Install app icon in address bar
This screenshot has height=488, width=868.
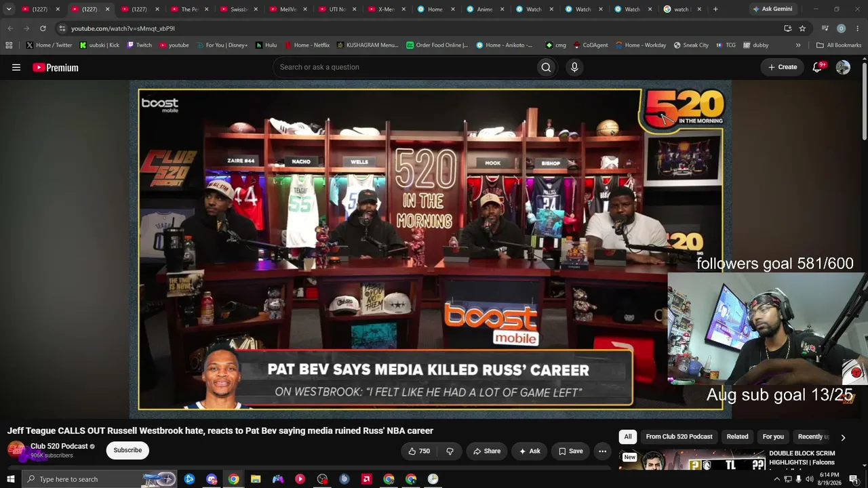787,28
